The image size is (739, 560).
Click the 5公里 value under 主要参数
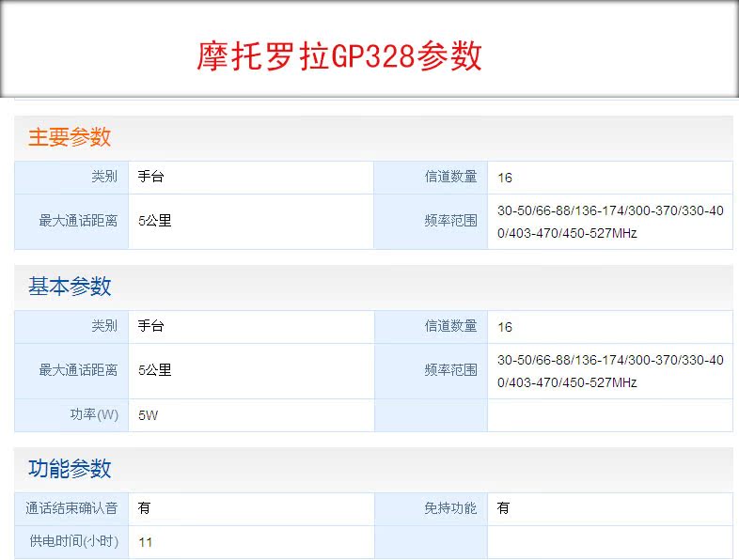154,221
